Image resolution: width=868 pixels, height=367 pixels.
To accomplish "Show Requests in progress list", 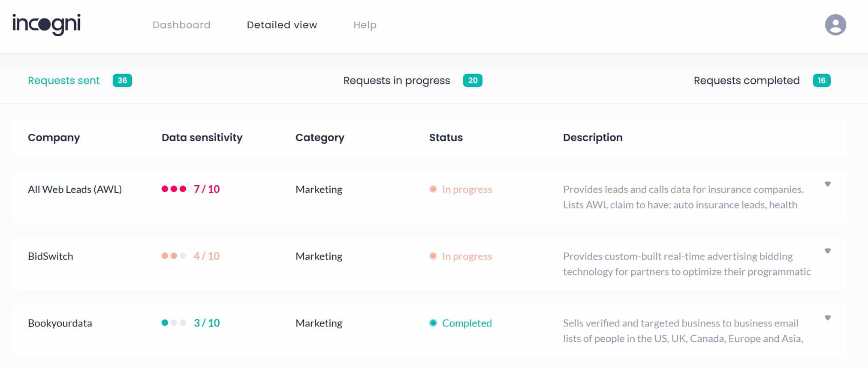I will pos(396,81).
